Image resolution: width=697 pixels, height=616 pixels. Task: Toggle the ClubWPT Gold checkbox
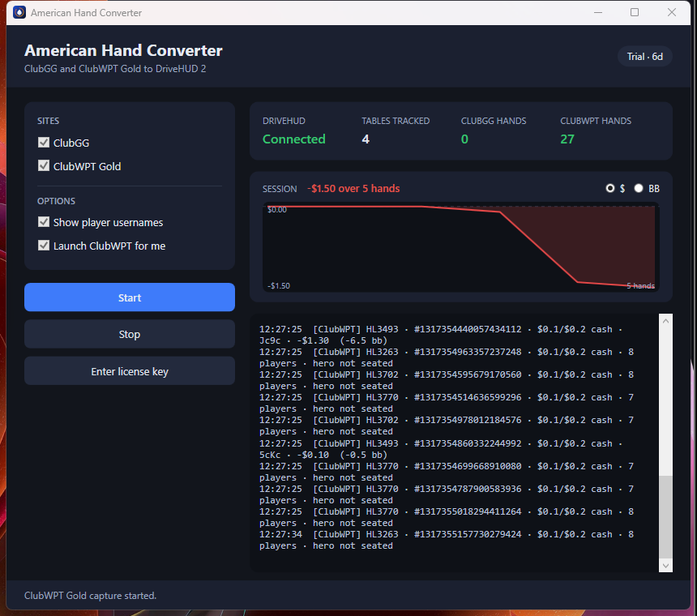click(x=44, y=166)
